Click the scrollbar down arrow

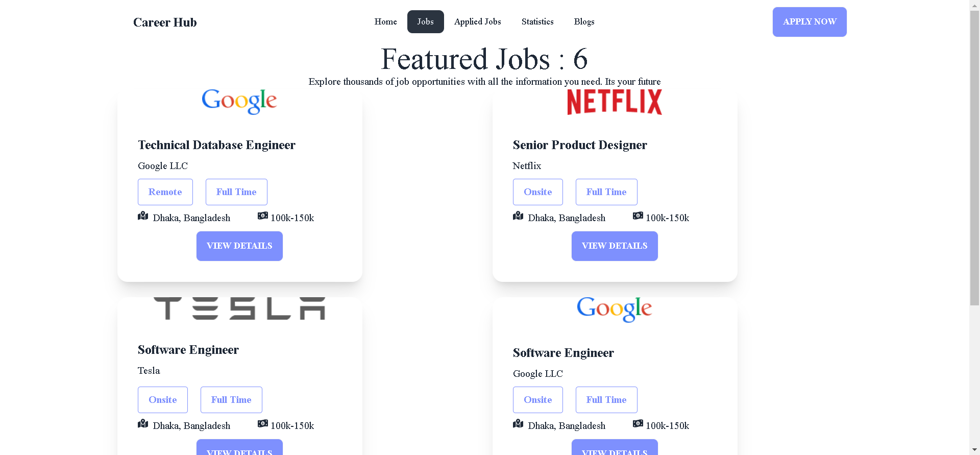(x=974, y=449)
